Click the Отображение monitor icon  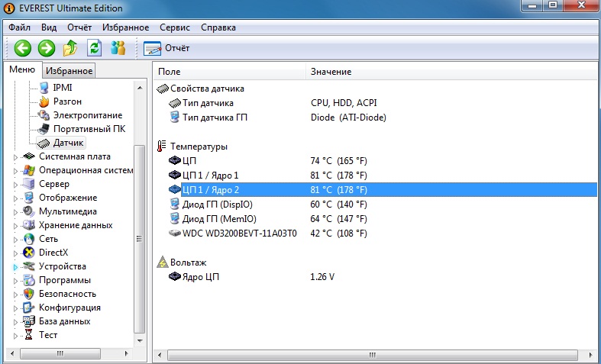point(29,198)
